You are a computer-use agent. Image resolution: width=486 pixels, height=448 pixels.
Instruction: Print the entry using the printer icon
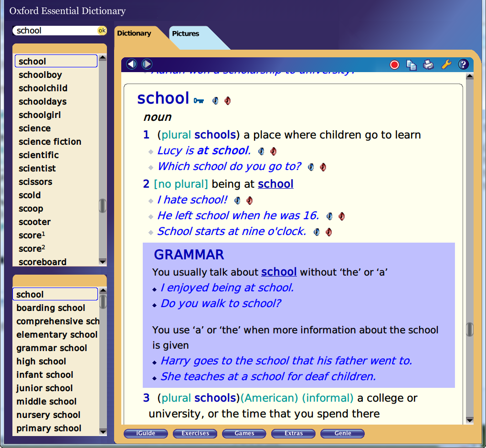click(428, 64)
